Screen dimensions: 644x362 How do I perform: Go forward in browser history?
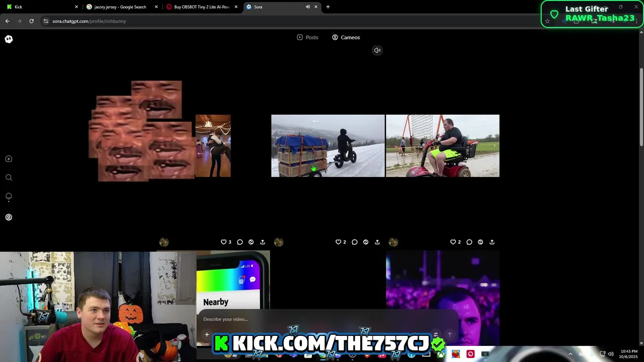pyautogui.click(x=20, y=21)
